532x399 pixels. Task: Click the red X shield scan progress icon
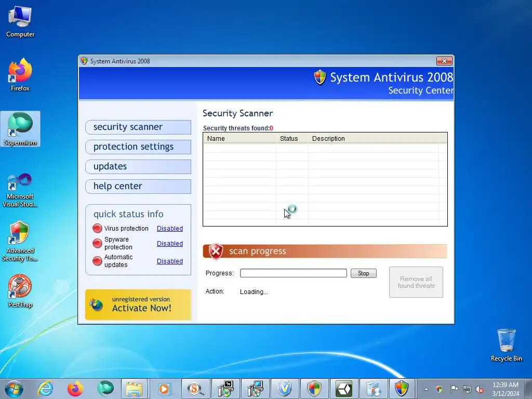coord(216,251)
